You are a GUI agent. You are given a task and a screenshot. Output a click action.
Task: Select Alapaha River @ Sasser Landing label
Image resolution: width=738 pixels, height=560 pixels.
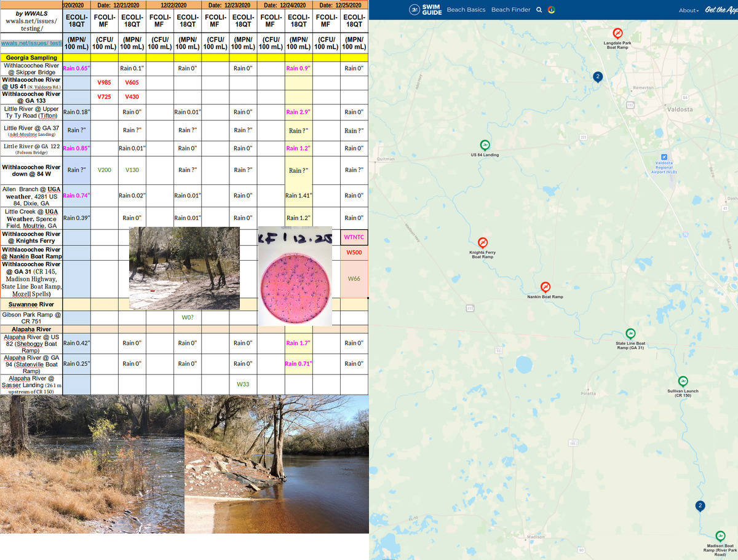(x=31, y=384)
